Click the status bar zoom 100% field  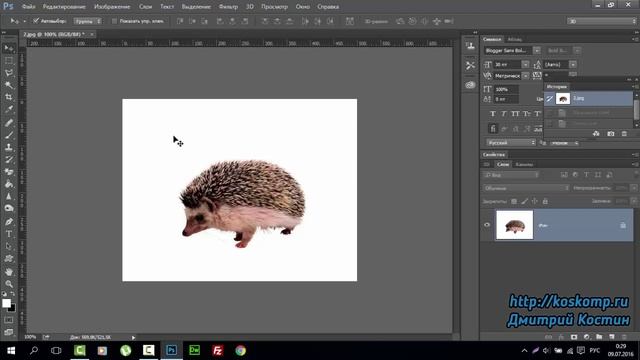[x=30, y=337]
